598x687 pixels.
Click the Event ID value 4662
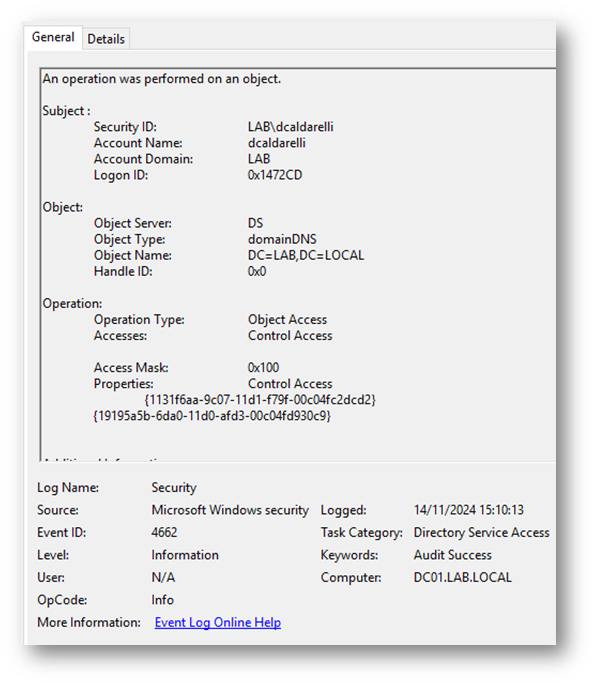click(164, 532)
